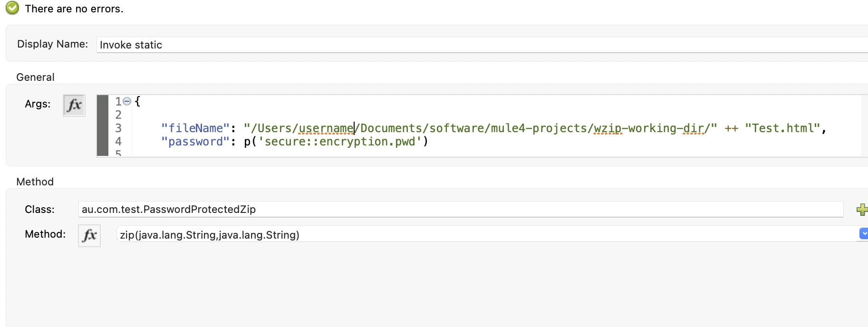The width and height of the screenshot is (868, 327).
Task: Click the fx icon beside the Method field
Action: pos(89,235)
